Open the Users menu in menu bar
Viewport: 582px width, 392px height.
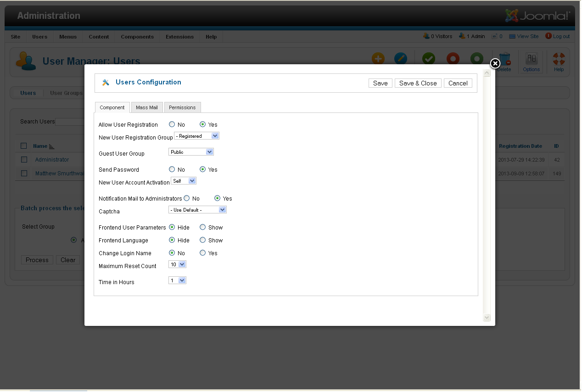40,37
